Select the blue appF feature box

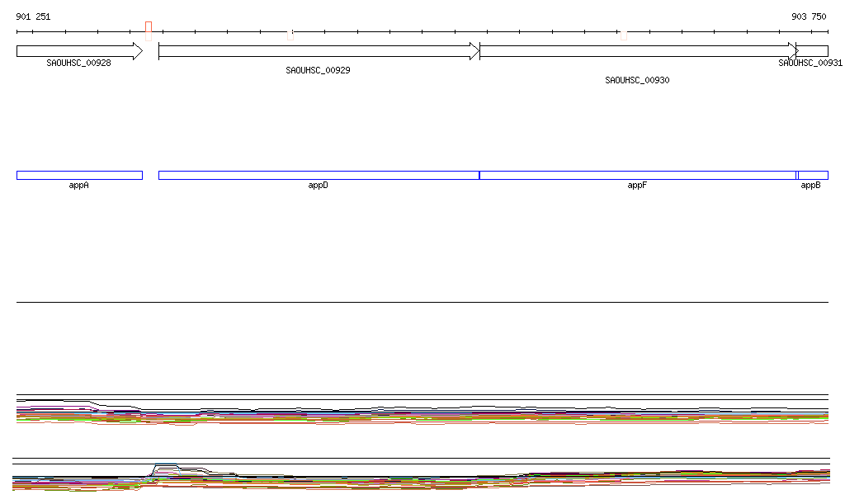637,175
